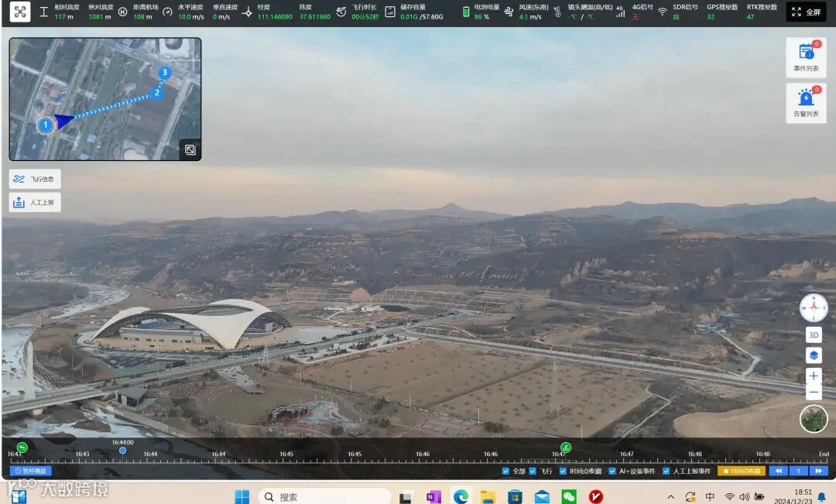
Task: Zoom out with the minus button
Action: click(814, 393)
